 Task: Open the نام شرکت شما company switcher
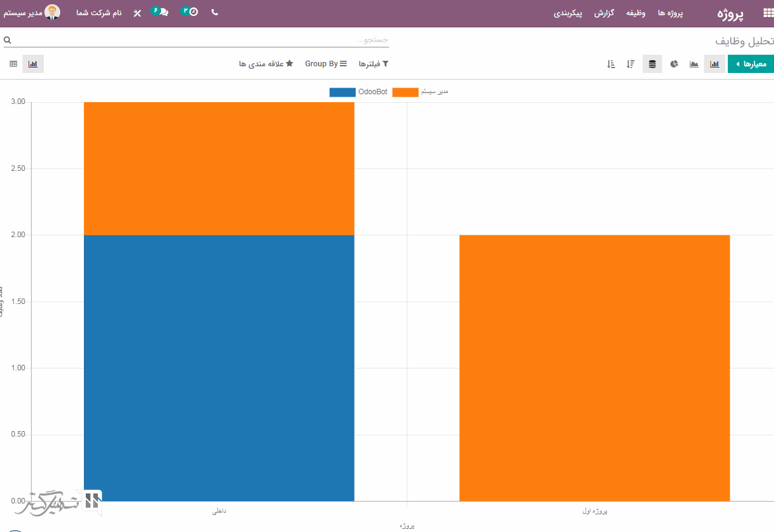pyautogui.click(x=99, y=13)
